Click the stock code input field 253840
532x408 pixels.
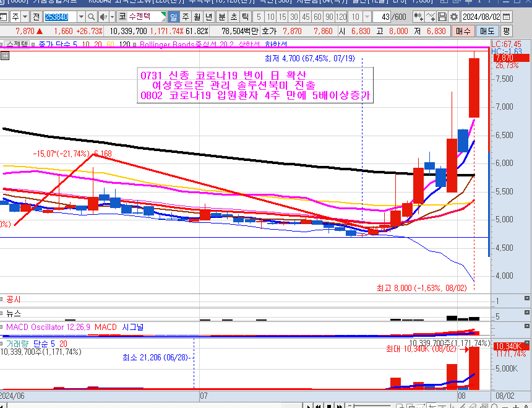[x=60, y=17]
